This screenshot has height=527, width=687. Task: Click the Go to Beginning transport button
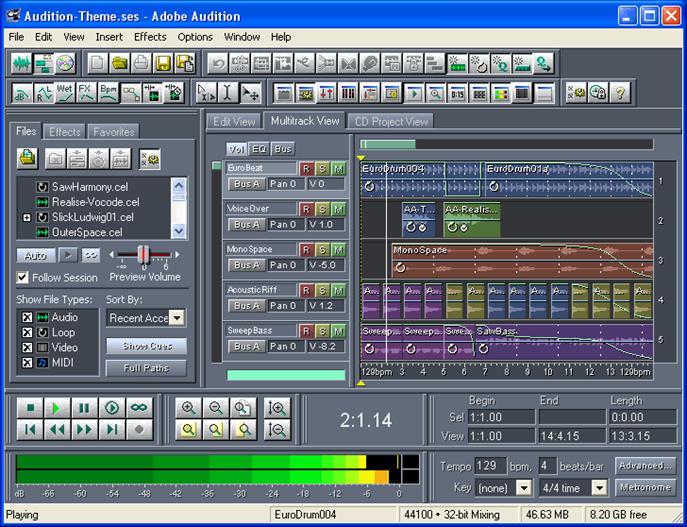30,430
